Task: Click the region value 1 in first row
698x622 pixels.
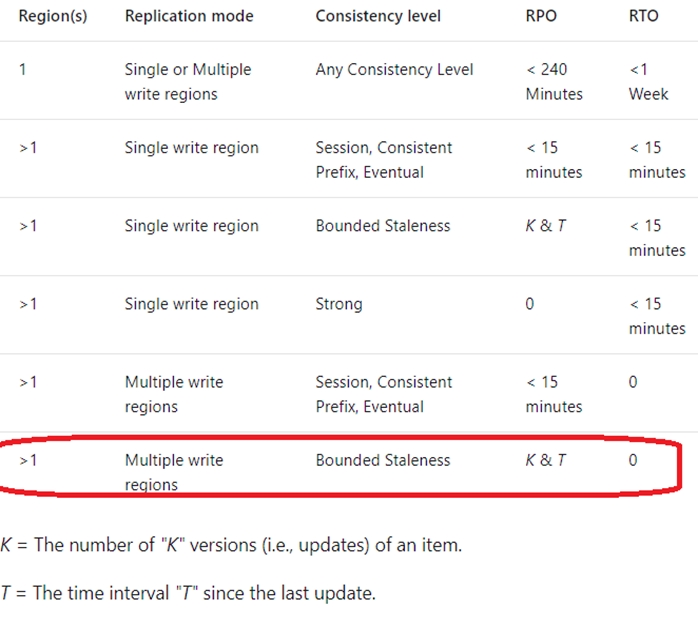Action: [x=22, y=69]
